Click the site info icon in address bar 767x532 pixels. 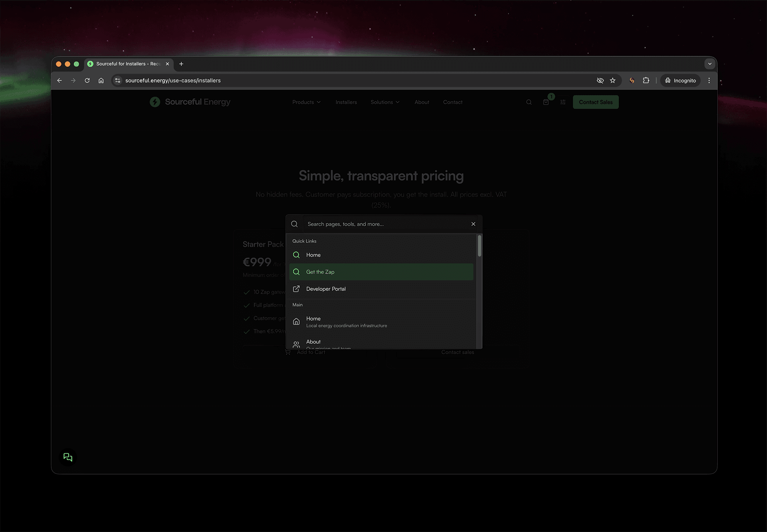coord(118,80)
